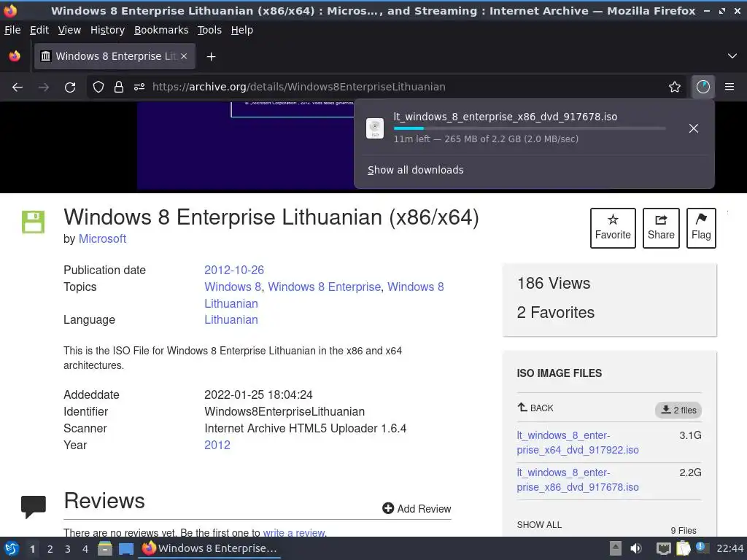Bookmark this page with the star
The height and width of the screenshot is (560, 747).
click(675, 87)
